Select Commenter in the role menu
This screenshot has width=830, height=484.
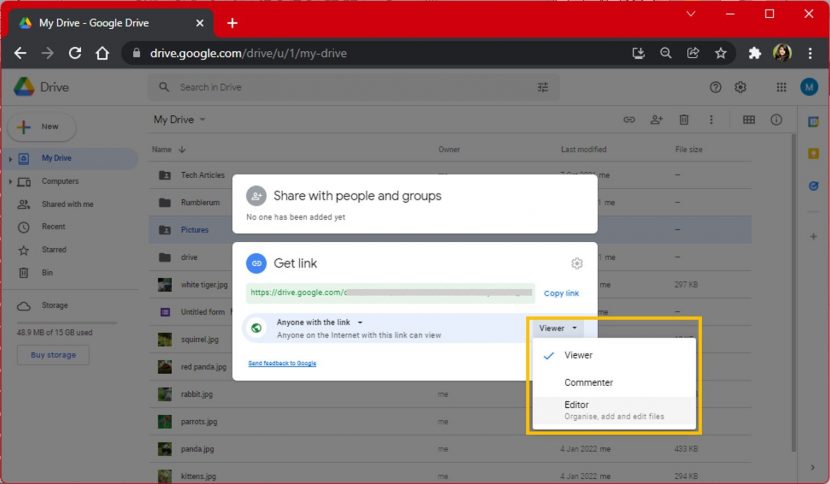coord(614,382)
